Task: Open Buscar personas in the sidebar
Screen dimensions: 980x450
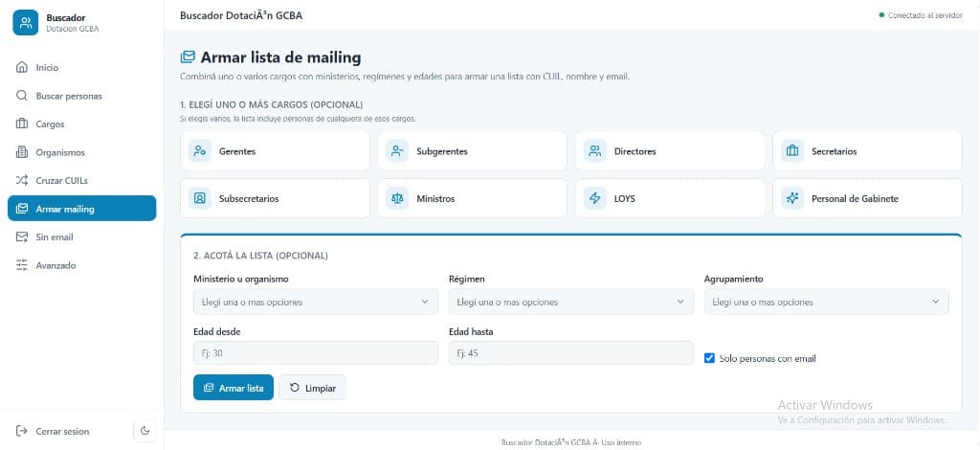Action: click(x=82, y=96)
